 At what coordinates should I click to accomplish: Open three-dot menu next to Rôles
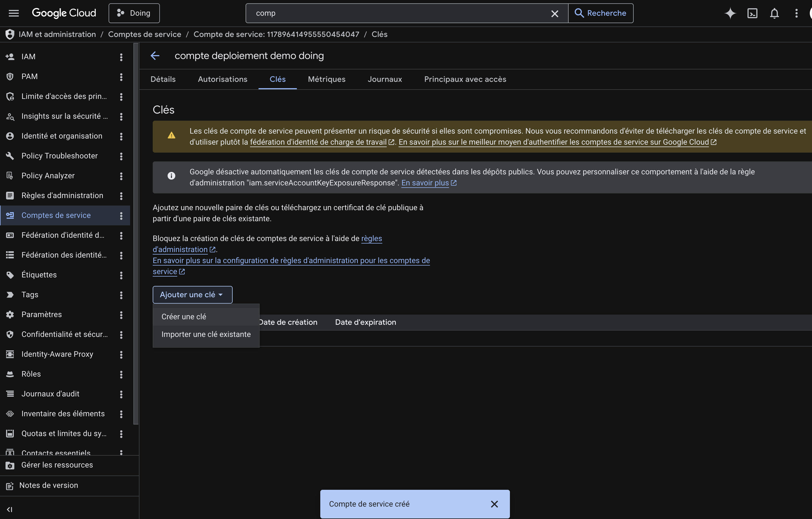pyautogui.click(x=121, y=374)
